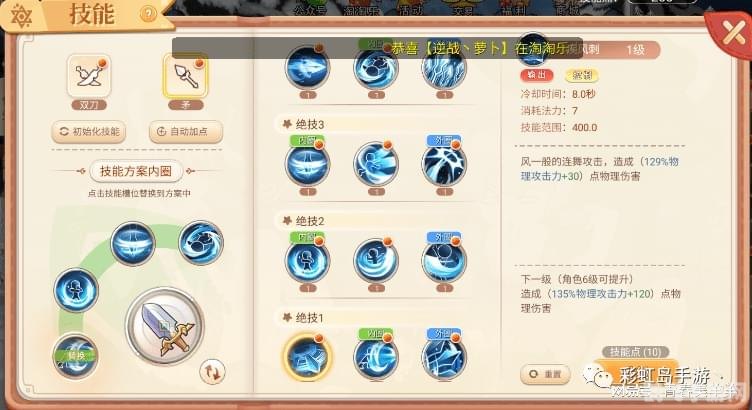Viewport: 752px width, 410px height.
Task: Select the 绝技3 lightning skill tagged 外圈
Action: tap(444, 164)
